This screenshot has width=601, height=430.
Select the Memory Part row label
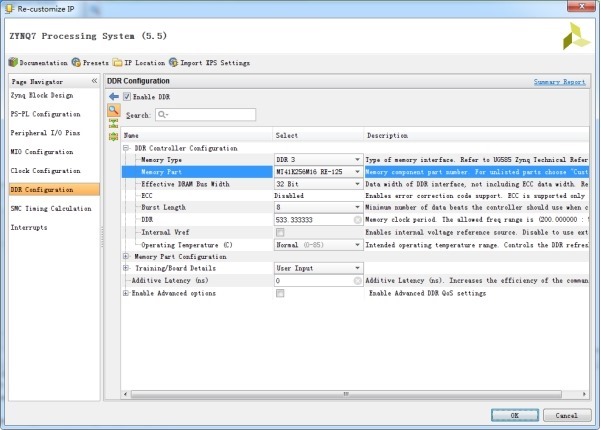(x=161, y=172)
